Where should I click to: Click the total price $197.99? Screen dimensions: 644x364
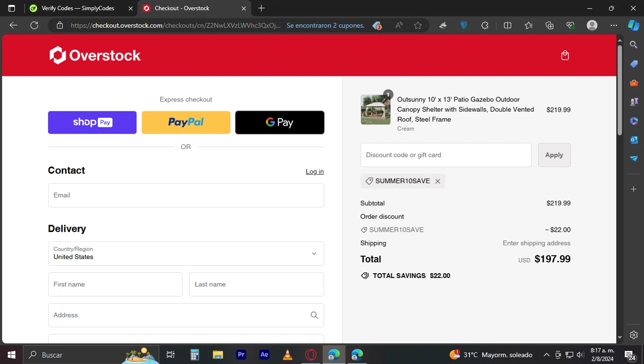(552, 259)
